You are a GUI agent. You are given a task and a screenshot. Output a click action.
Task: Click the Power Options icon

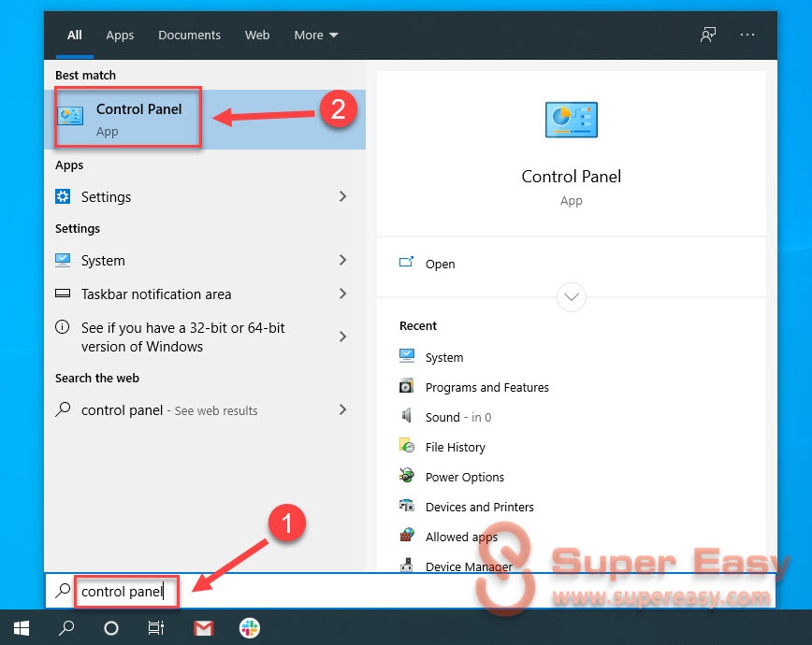click(x=407, y=475)
